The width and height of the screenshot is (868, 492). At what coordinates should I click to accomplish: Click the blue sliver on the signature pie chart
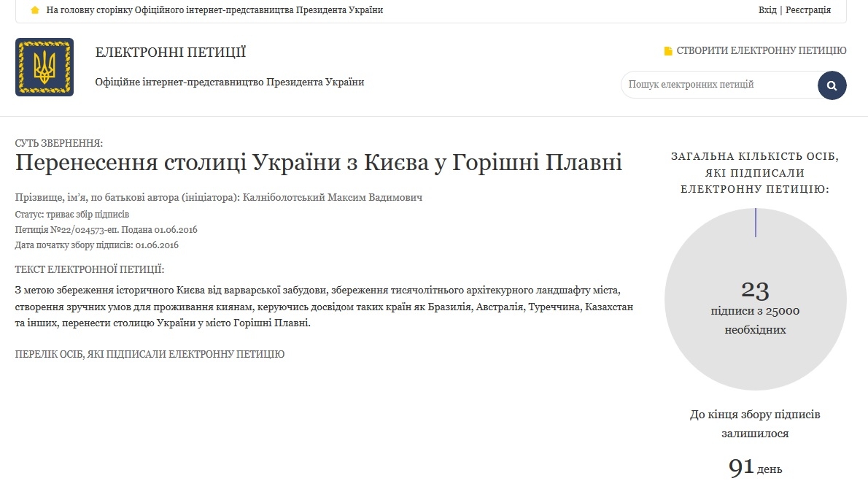click(x=756, y=223)
